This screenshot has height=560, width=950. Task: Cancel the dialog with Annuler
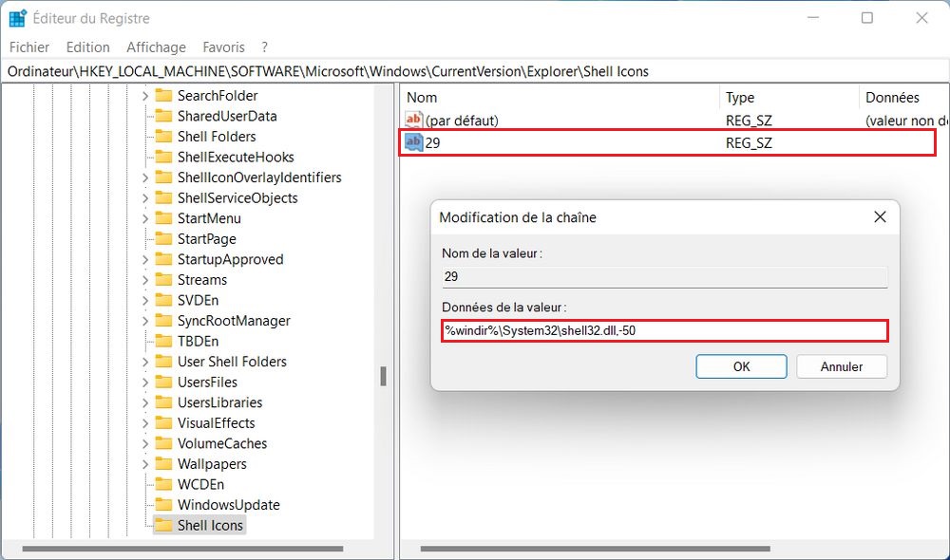(842, 367)
